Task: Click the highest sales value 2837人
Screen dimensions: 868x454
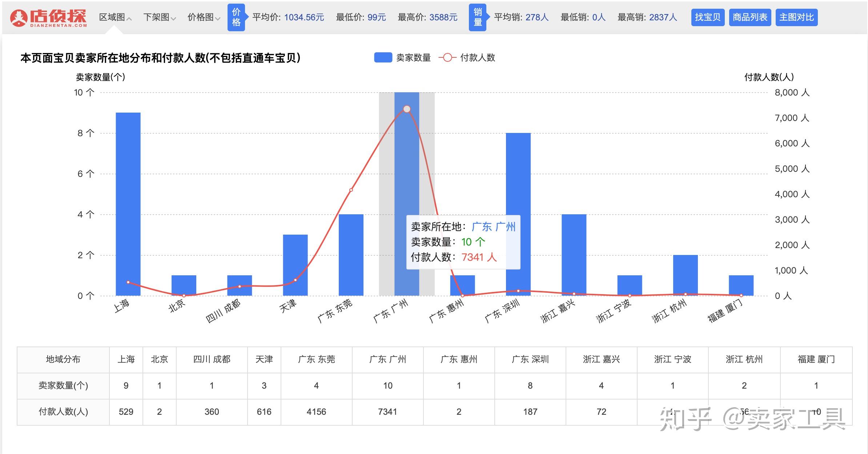Action: pos(663,17)
